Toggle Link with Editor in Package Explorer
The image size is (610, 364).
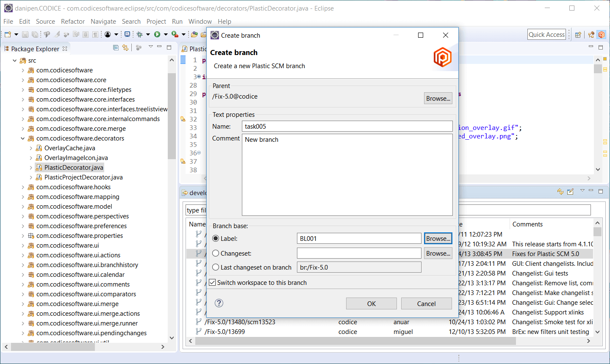[x=125, y=48]
